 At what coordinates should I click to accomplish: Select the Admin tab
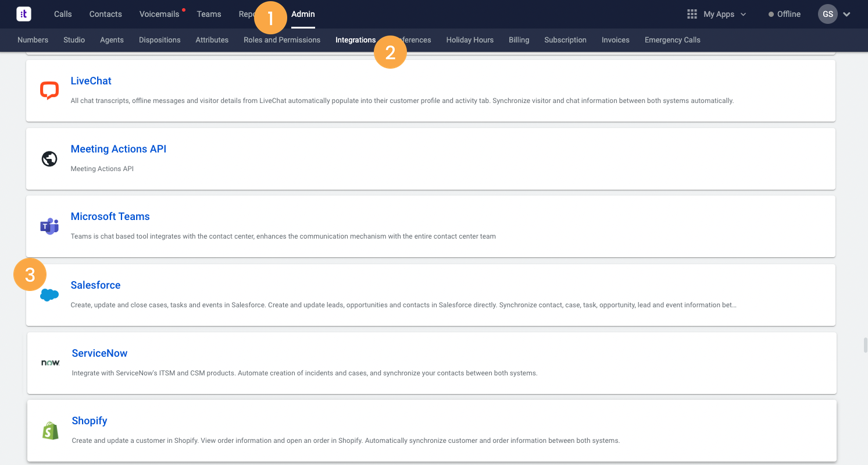coord(303,14)
